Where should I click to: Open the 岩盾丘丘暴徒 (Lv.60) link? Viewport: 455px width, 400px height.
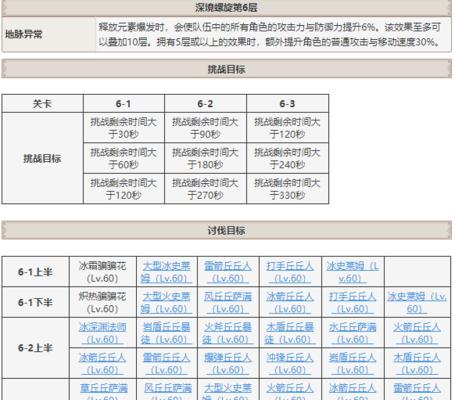coord(166,333)
